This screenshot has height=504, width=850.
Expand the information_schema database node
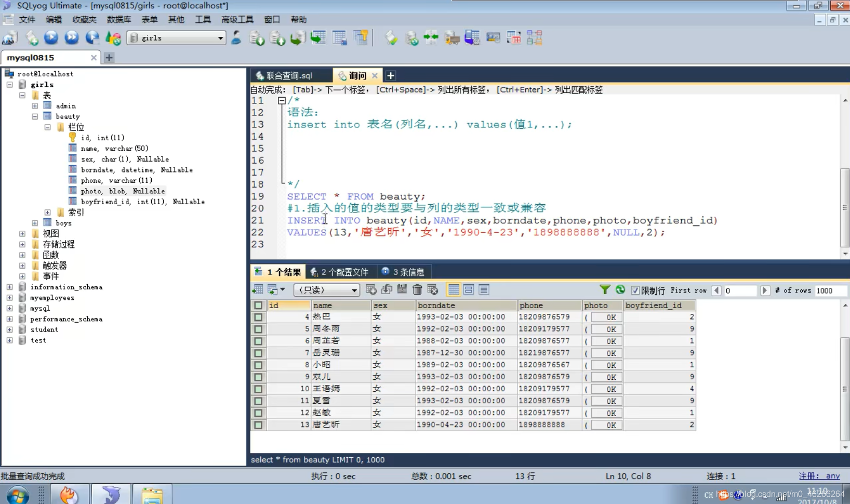[x=10, y=287]
